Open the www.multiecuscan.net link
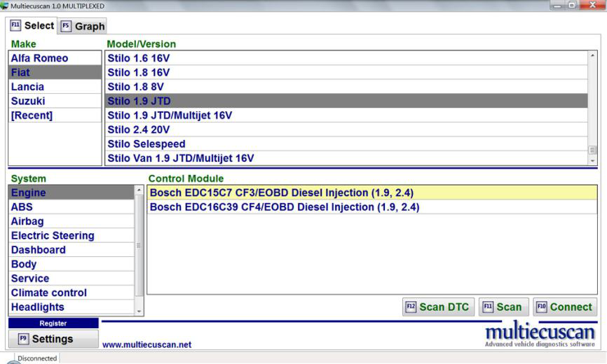This screenshot has width=607, height=364. pos(146,344)
